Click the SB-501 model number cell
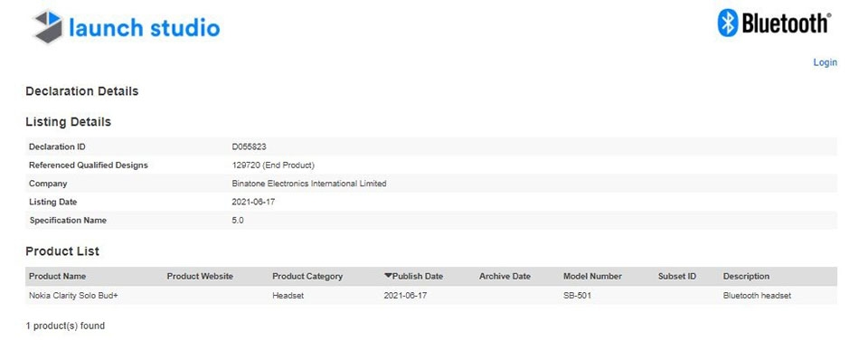This screenshot has width=868, height=350. pyautogui.click(x=577, y=296)
